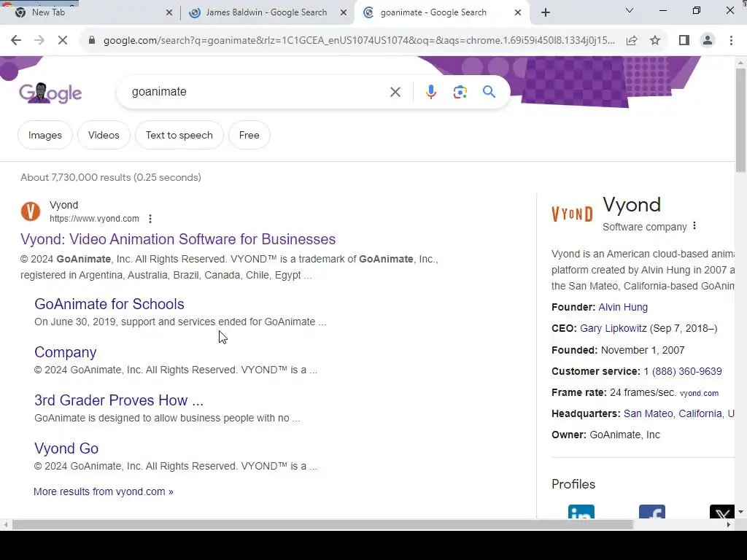
Task: Clear the search box text
Action: (395, 92)
